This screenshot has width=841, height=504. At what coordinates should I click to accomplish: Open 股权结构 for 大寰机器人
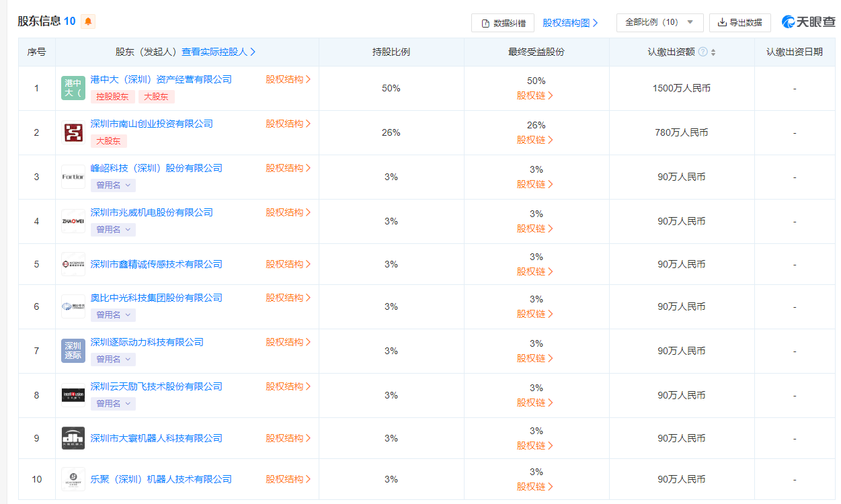point(288,438)
